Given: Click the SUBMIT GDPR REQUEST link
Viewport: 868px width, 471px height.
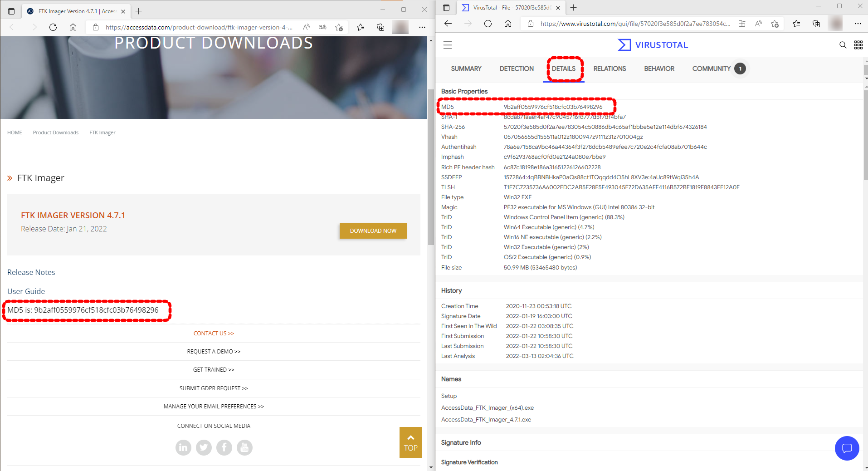Looking at the screenshot, I should (x=214, y=388).
